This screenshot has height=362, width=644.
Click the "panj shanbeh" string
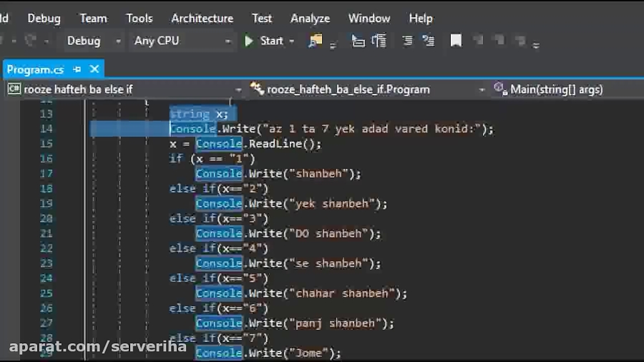tap(335, 323)
